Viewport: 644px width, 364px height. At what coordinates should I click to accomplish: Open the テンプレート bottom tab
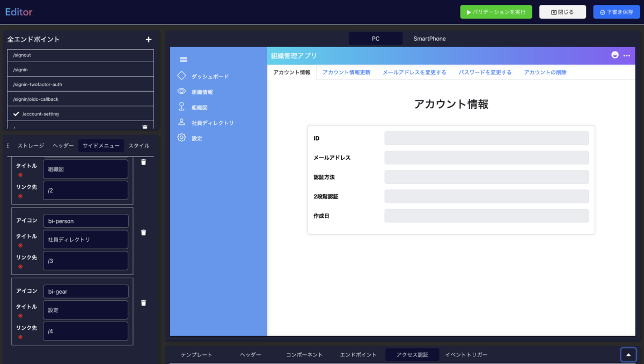[x=196, y=355]
